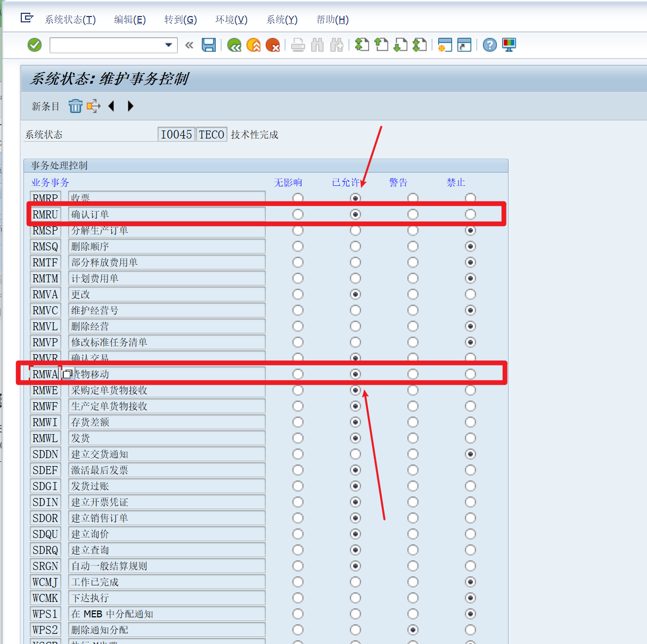Click the Save icon in the toolbar
647x644 pixels.
pos(209,45)
